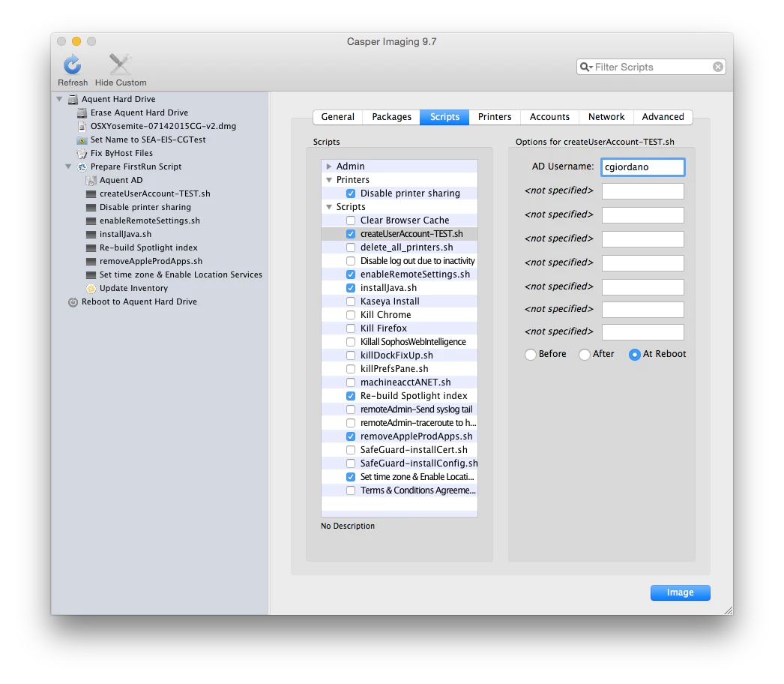Click the Reboot to Aquent Hard Drive icon
The width and height of the screenshot is (784, 684).
click(73, 301)
